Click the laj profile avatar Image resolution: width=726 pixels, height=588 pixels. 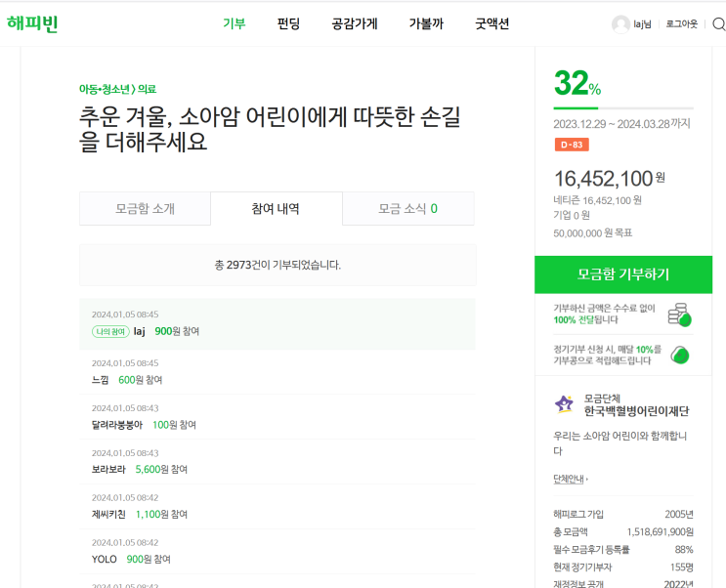620,24
